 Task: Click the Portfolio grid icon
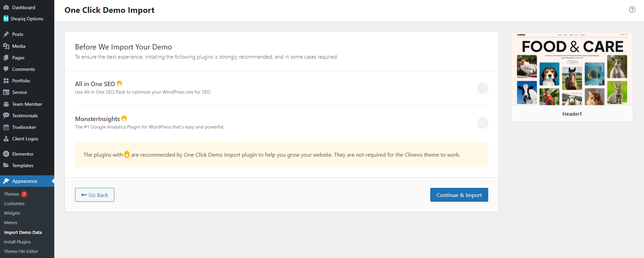(6, 81)
